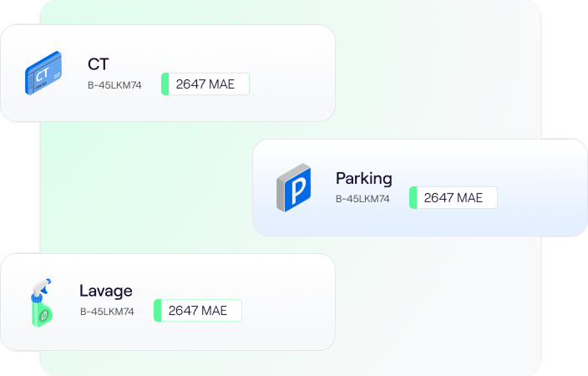The image size is (588, 376).
Task: Open the Lavage title label
Action: 106,291
